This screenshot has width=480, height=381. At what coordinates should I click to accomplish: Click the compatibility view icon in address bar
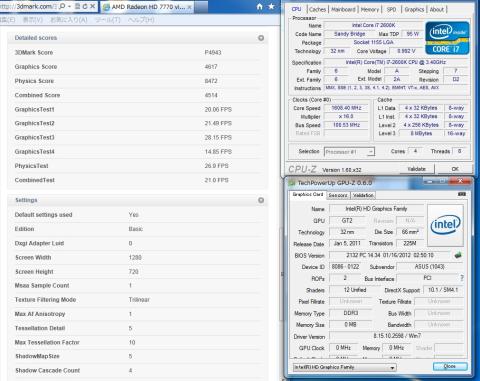coord(77,6)
